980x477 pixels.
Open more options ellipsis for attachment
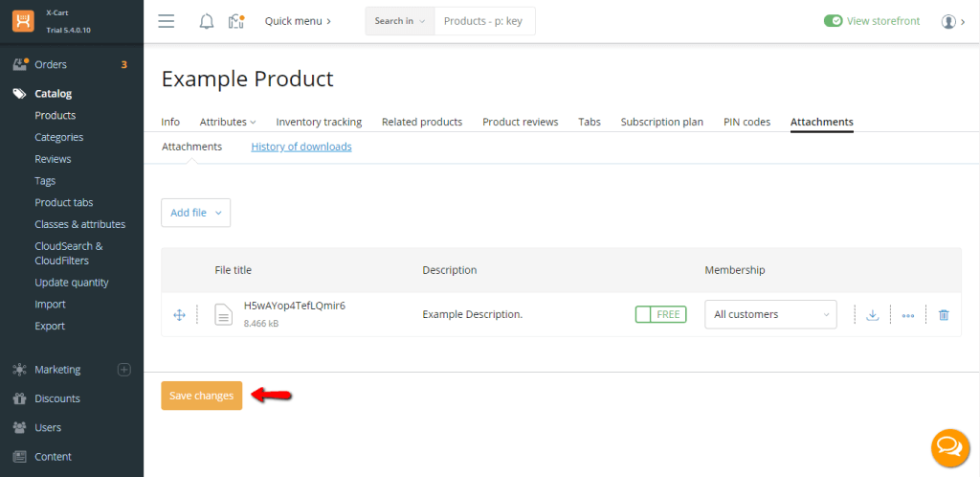click(908, 316)
